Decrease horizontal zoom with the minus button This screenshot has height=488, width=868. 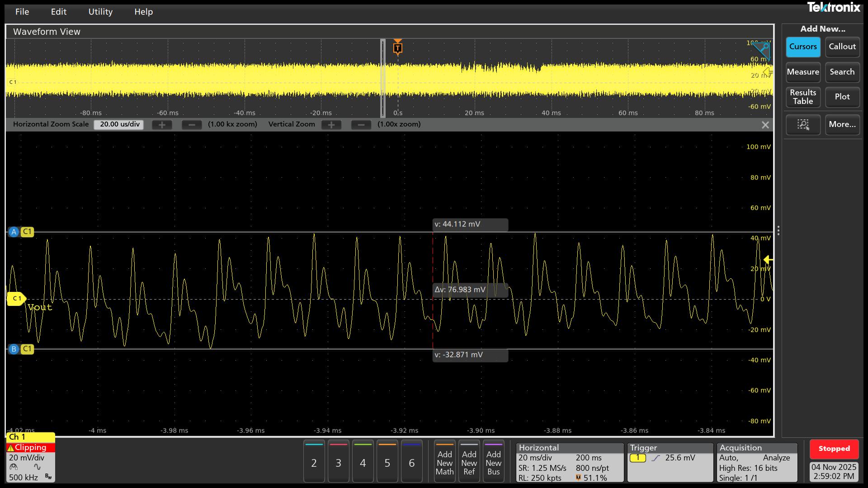[x=192, y=125]
